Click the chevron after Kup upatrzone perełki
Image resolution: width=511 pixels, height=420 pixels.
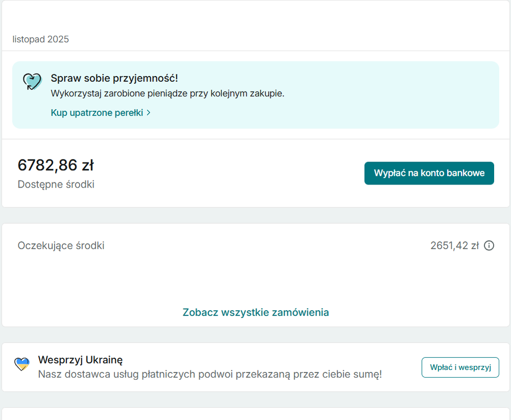click(149, 113)
